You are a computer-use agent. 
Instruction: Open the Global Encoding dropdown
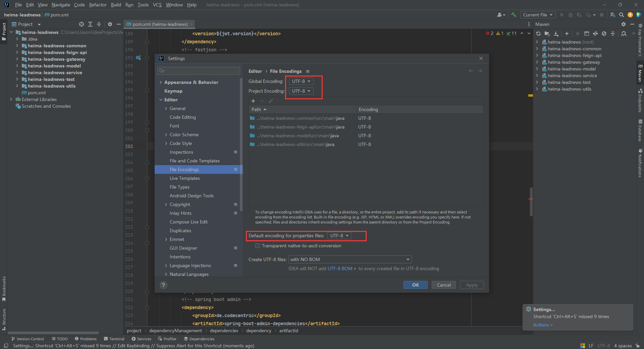click(x=301, y=81)
